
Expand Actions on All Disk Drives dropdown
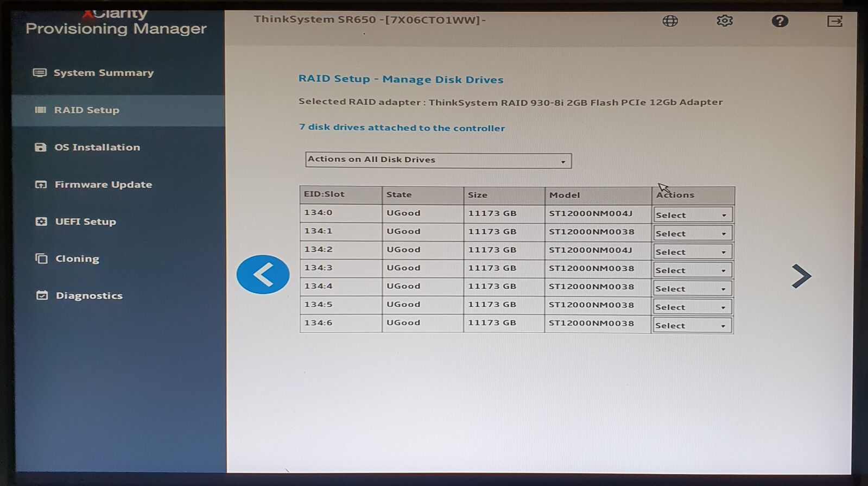pos(438,160)
